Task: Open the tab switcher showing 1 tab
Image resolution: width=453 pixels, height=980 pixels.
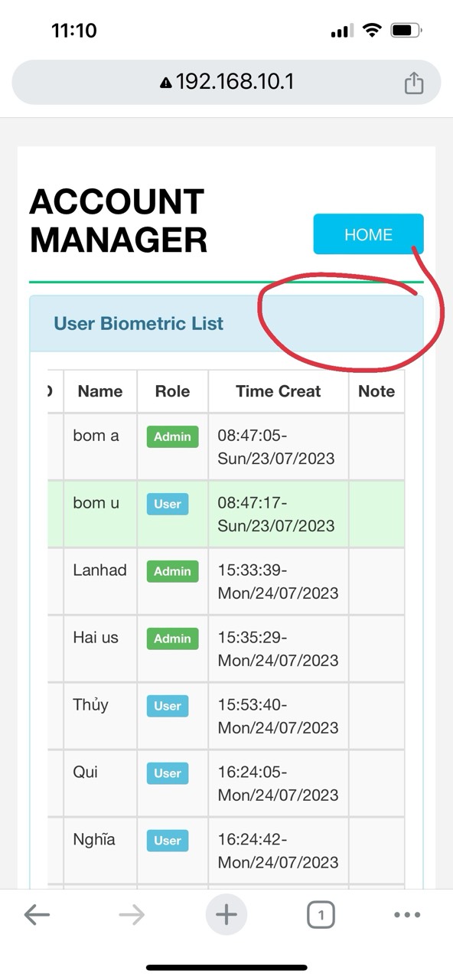Action: tap(321, 914)
